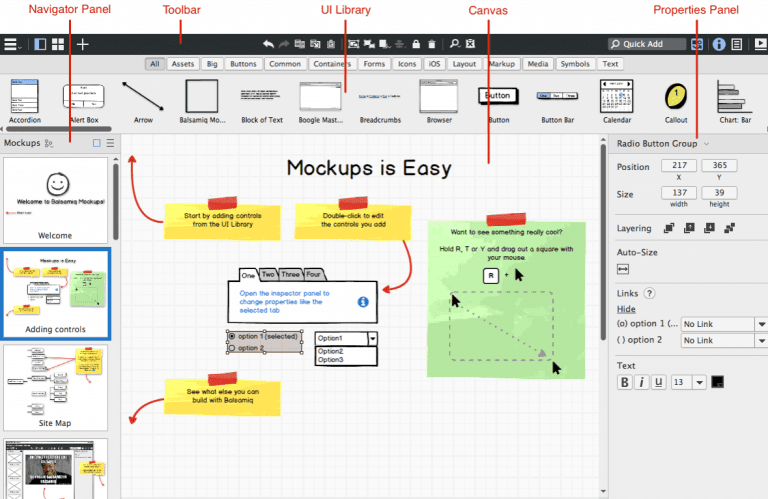Click the auto-size width icon
The image size is (768, 499).
tap(623, 269)
